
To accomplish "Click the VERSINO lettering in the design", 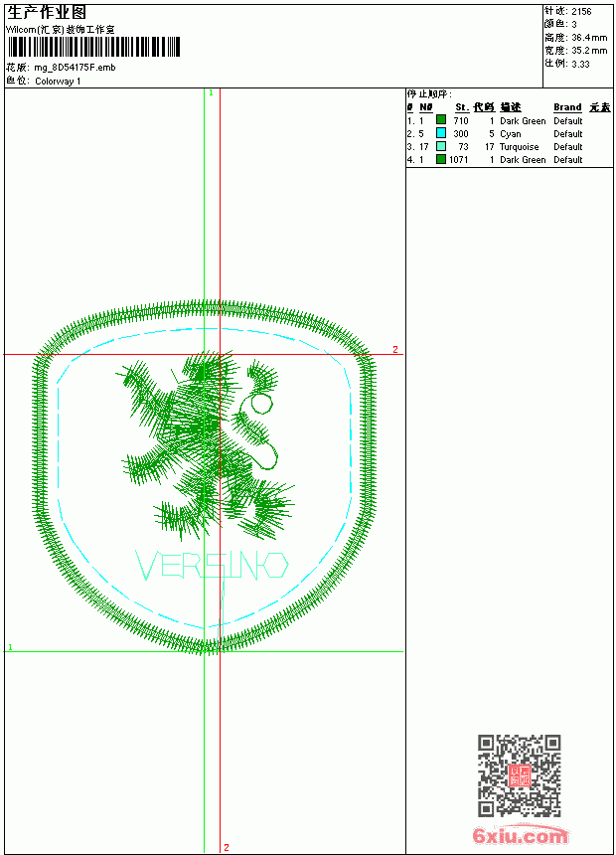I will (x=212, y=566).
